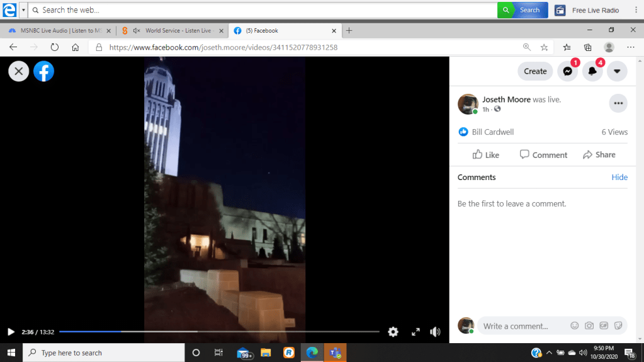Insert an emoji in comment

click(x=574, y=325)
